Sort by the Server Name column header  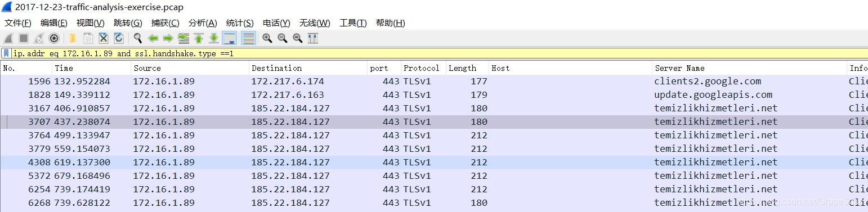point(750,68)
